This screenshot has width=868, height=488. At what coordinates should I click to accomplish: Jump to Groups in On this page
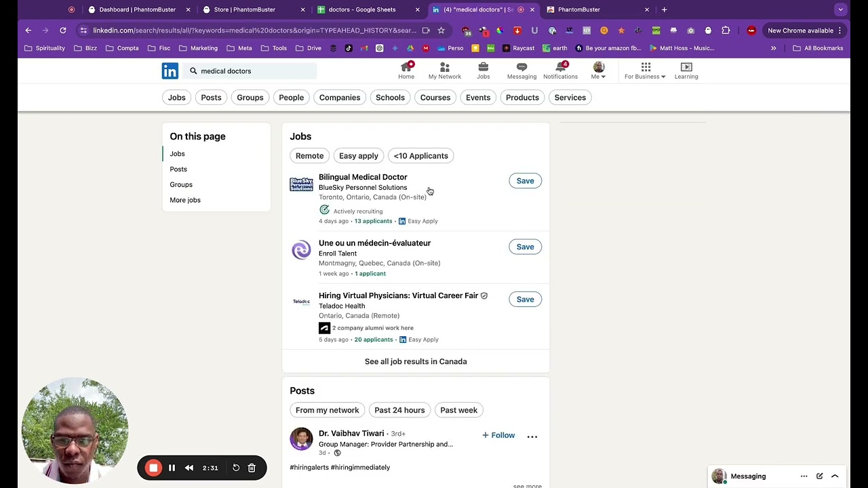[181, 184]
